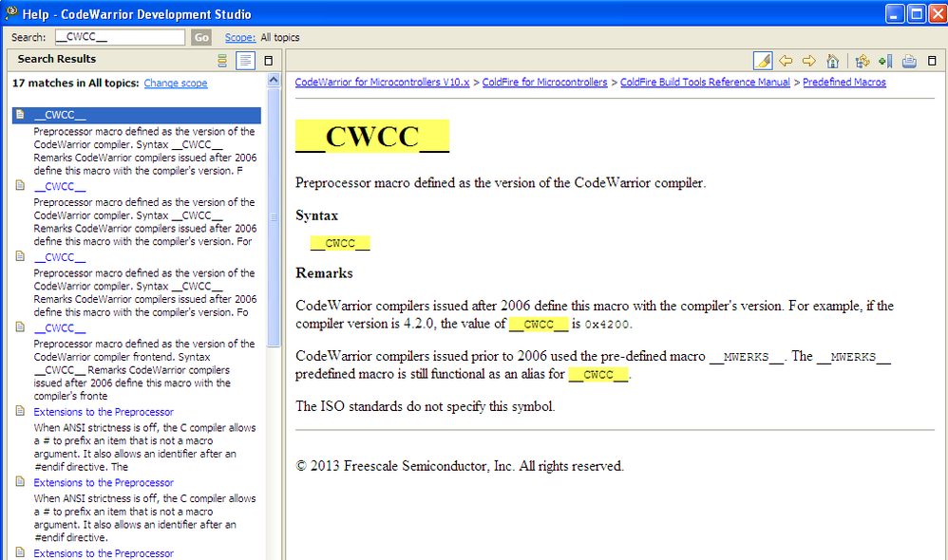Show topic in table of contents icon
The height and width of the screenshot is (560, 948).
pos(863,61)
